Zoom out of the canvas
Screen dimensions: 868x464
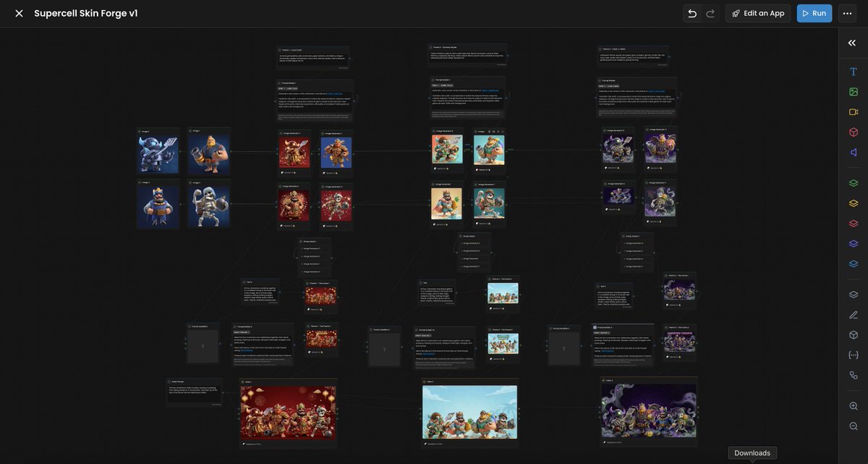pos(854,426)
